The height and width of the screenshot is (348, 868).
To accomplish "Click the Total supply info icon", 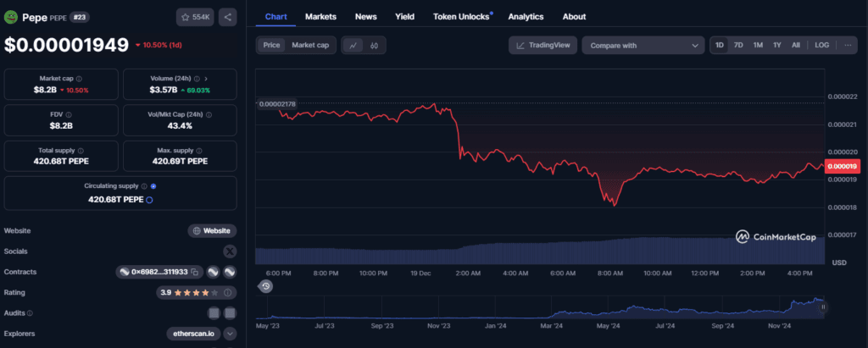I will (x=81, y=151).
